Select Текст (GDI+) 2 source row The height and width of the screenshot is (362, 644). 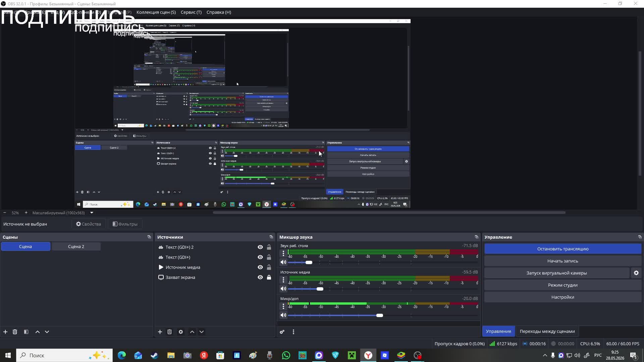click(215, 247)
